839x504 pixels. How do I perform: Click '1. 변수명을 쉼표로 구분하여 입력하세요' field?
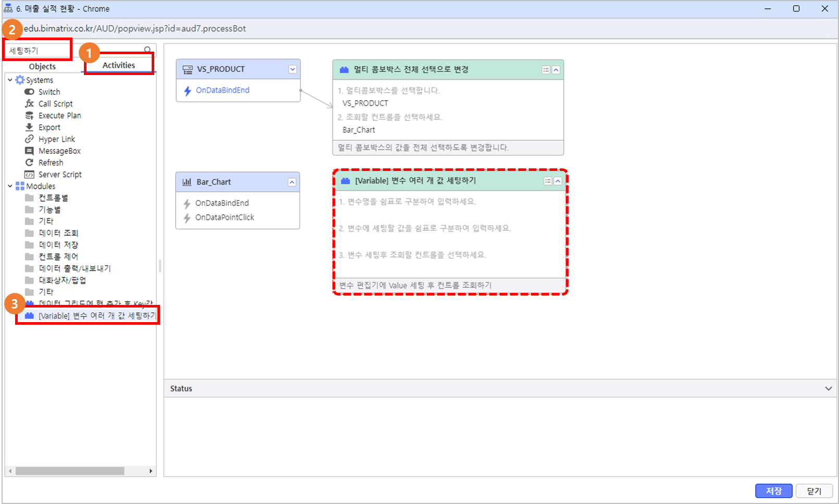[x=406, y=202]
